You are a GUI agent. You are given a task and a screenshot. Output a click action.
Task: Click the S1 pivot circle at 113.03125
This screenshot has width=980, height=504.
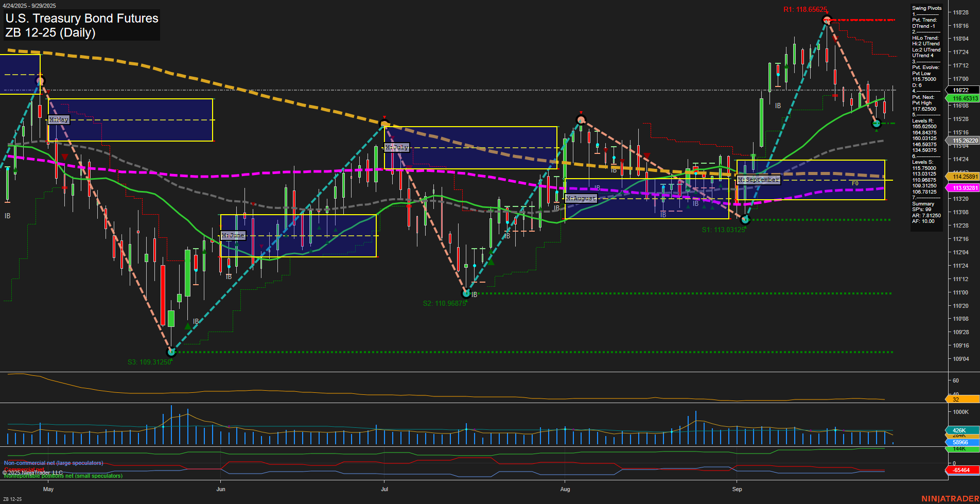point(745,219)
